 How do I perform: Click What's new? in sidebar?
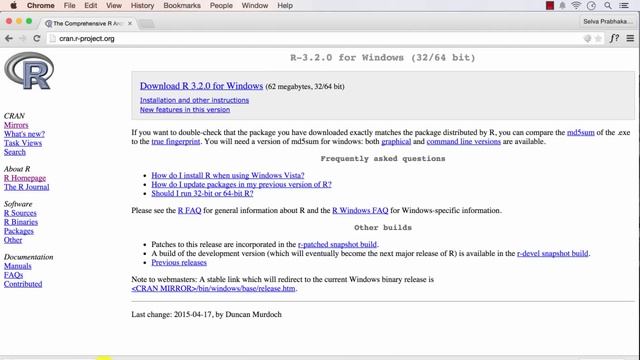(24, 134)
